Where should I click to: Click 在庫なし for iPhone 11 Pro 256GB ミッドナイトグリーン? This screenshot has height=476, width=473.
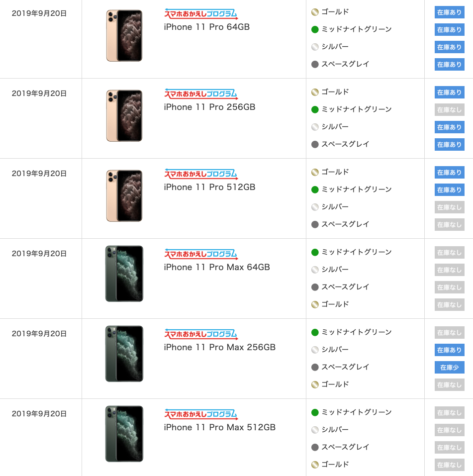(449, 109)
